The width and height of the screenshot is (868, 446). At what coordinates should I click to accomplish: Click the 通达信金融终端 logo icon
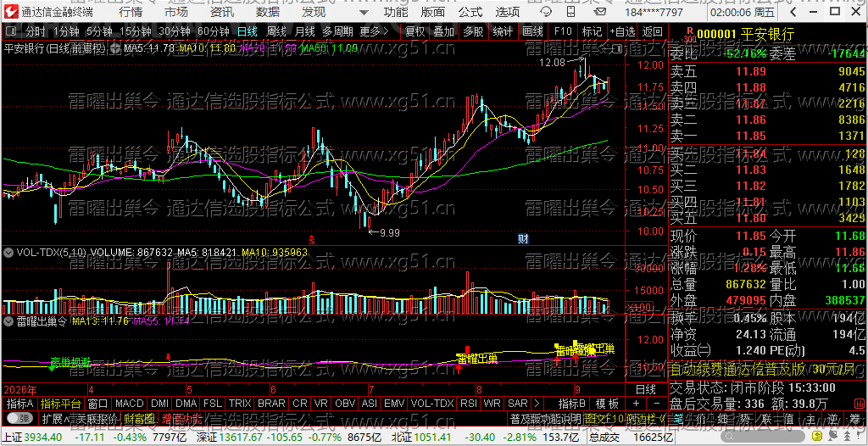11,12
